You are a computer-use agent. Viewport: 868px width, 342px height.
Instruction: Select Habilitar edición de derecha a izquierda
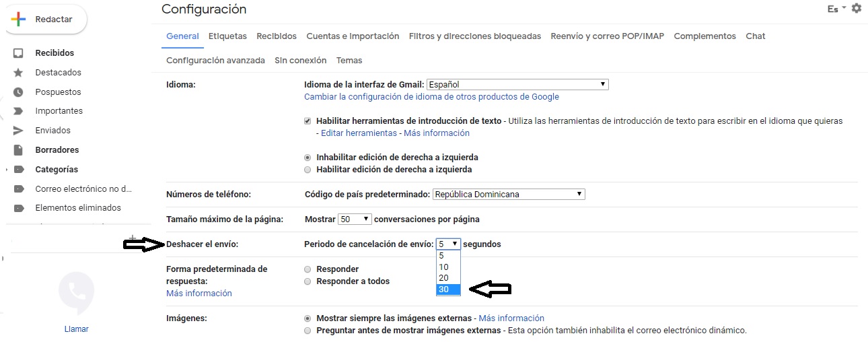click(x=308, y=170)
